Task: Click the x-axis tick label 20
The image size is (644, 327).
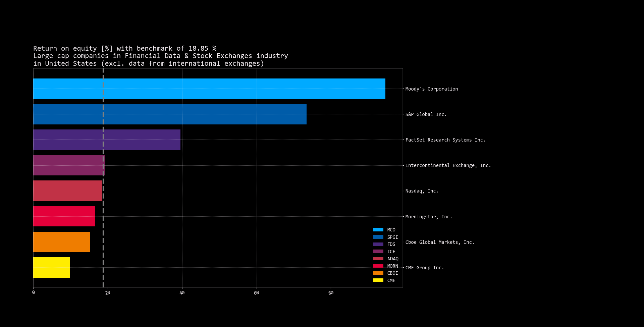Action: (x=108, y=293)
